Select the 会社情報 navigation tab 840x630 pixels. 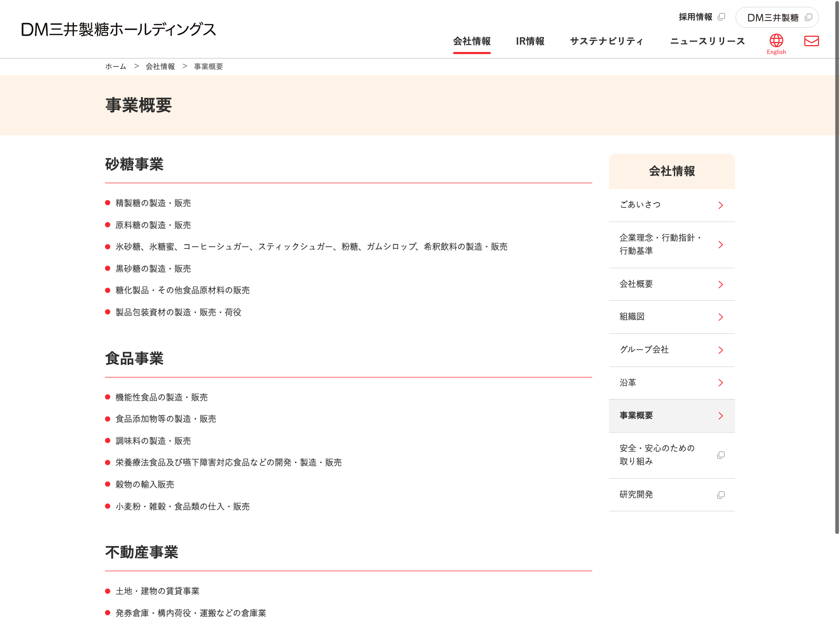coord(471,41)
